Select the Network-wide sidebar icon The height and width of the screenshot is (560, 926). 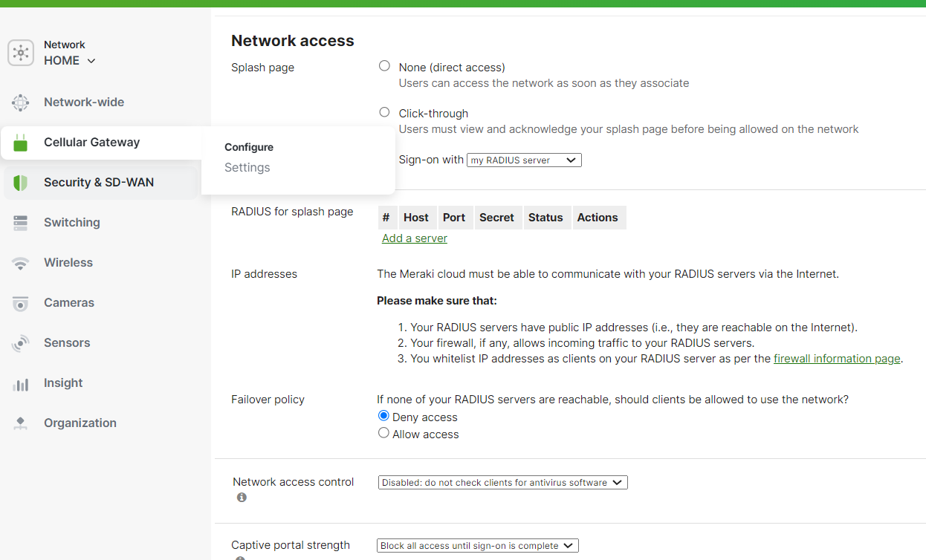20,102
